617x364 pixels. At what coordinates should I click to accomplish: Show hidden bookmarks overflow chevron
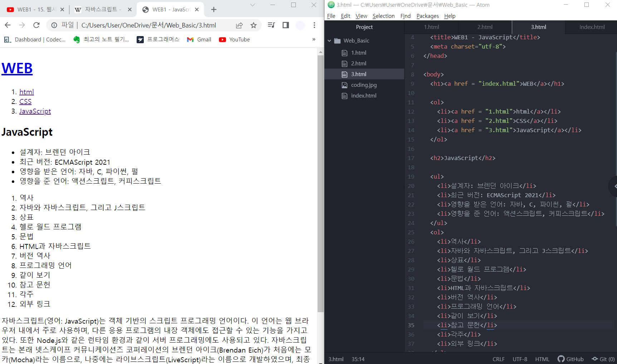(x=314, y=39)
